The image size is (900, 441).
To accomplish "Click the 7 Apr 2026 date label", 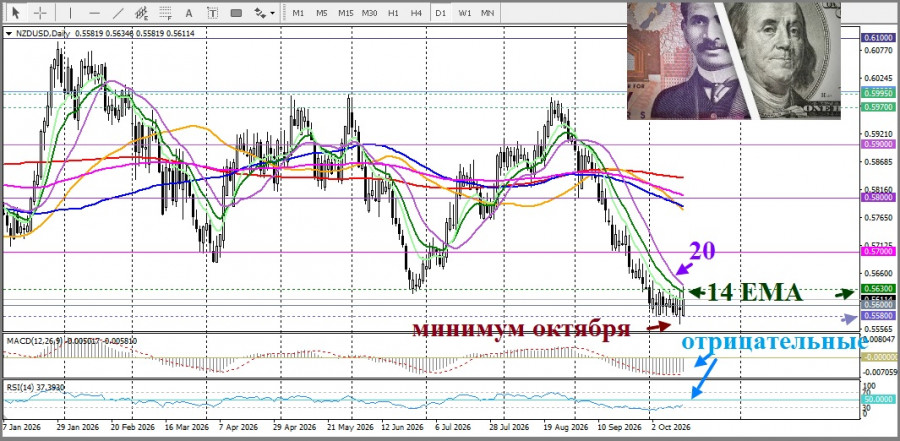I will point(236,427).
